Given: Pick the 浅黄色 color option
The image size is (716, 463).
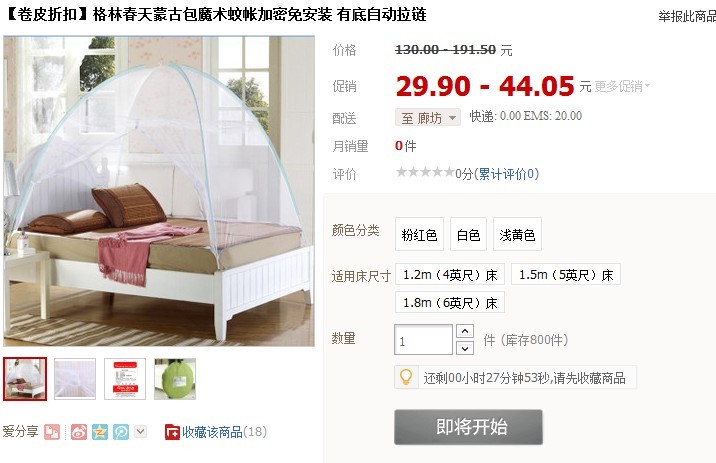Looking at the screenshot, I should [517, 234].
